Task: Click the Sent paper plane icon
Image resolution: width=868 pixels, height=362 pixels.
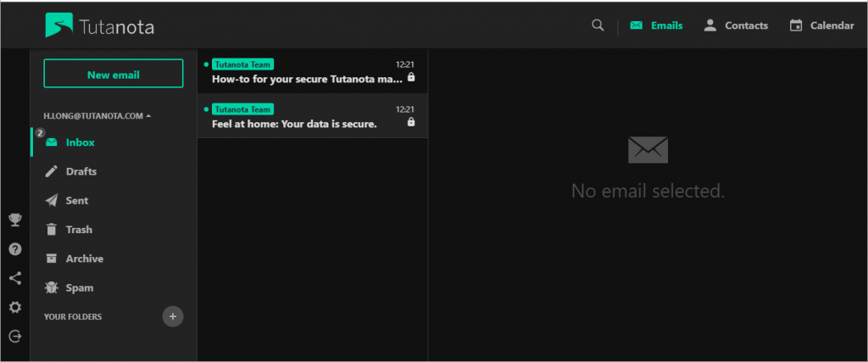Action: [x=52, y=200]
